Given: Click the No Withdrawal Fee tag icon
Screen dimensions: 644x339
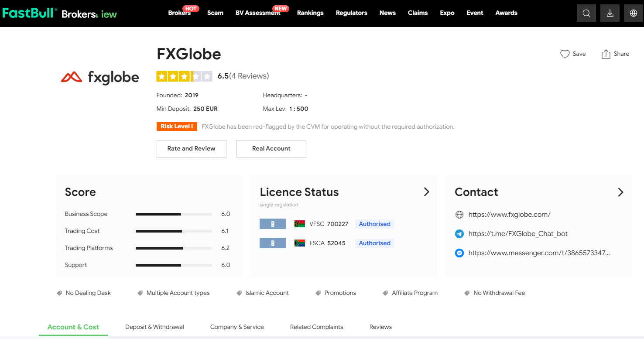Looking at the screenshot, I should tap(467, 293).
